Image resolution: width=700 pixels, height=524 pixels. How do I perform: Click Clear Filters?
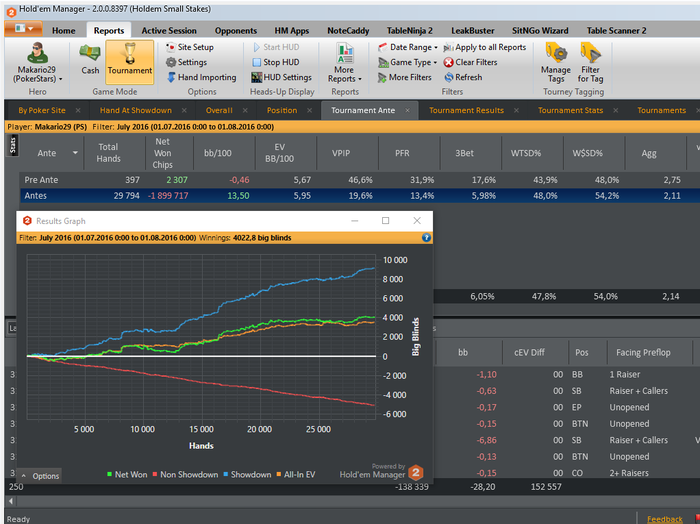click(471, 62)
